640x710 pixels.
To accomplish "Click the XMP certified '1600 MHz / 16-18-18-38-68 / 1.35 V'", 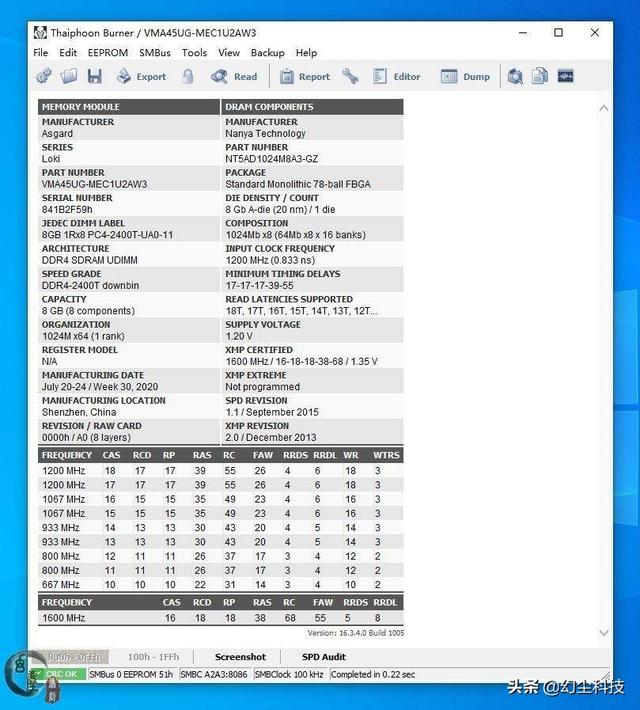I will [302, 362].
